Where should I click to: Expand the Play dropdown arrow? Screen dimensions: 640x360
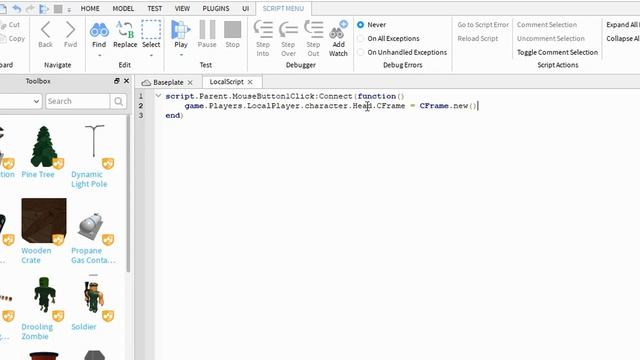coord(181,55)
